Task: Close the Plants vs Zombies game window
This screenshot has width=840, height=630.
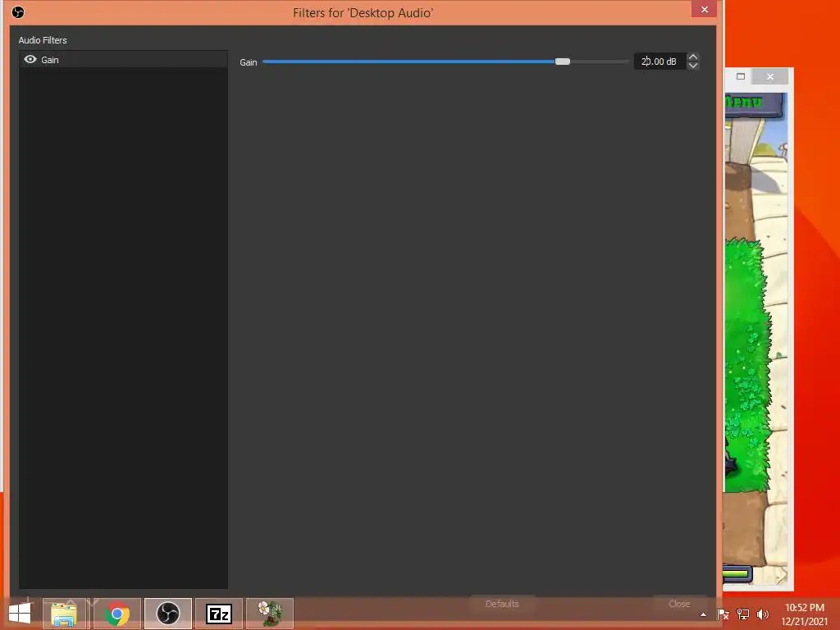Action: [769, 76]
